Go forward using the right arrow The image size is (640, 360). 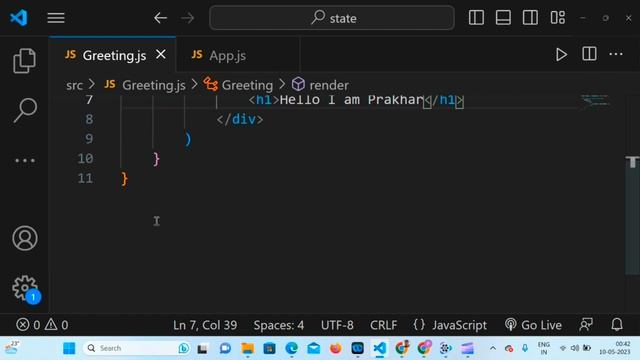tap(188, 18)
